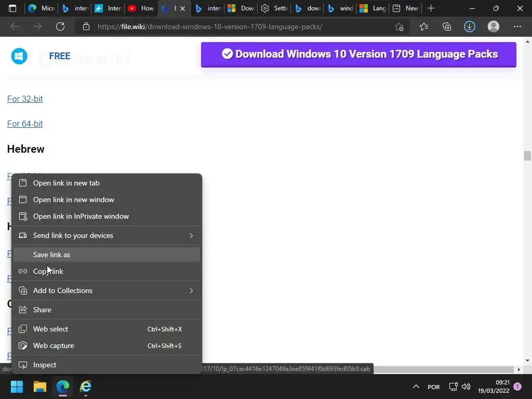Switch to the 'wind' Bing tab
Viewport: 532px width, 399px height.
point(340,8)
